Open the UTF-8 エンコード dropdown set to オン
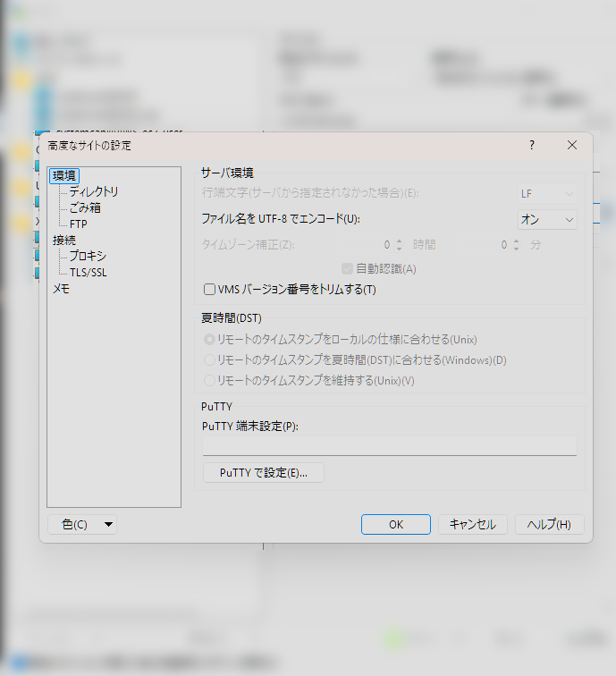The width and height of the screenshot is (616, 676). [547, 219]
